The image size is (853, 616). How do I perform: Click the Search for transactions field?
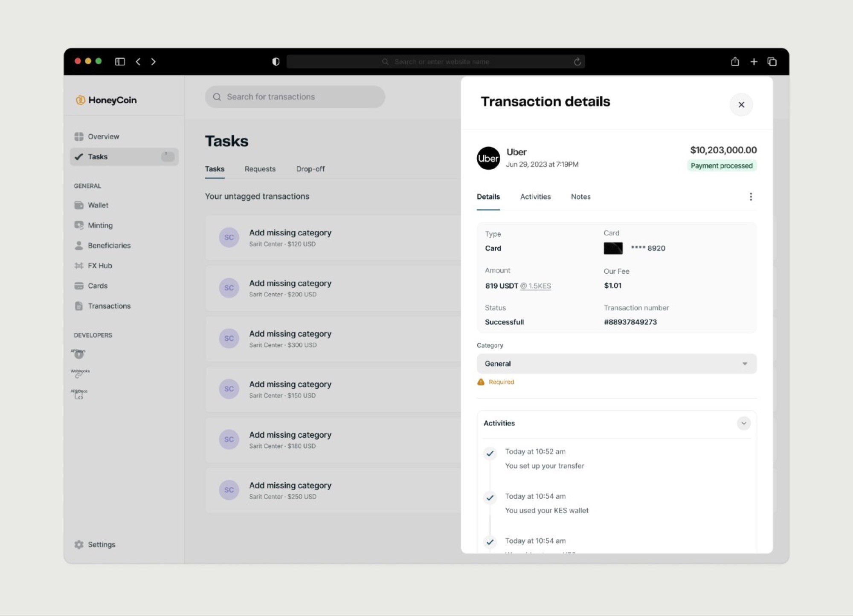(x=295, y=97)
